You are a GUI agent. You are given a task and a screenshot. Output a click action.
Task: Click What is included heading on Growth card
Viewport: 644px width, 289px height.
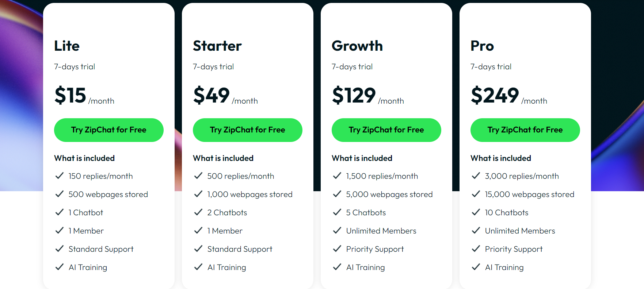362,158
